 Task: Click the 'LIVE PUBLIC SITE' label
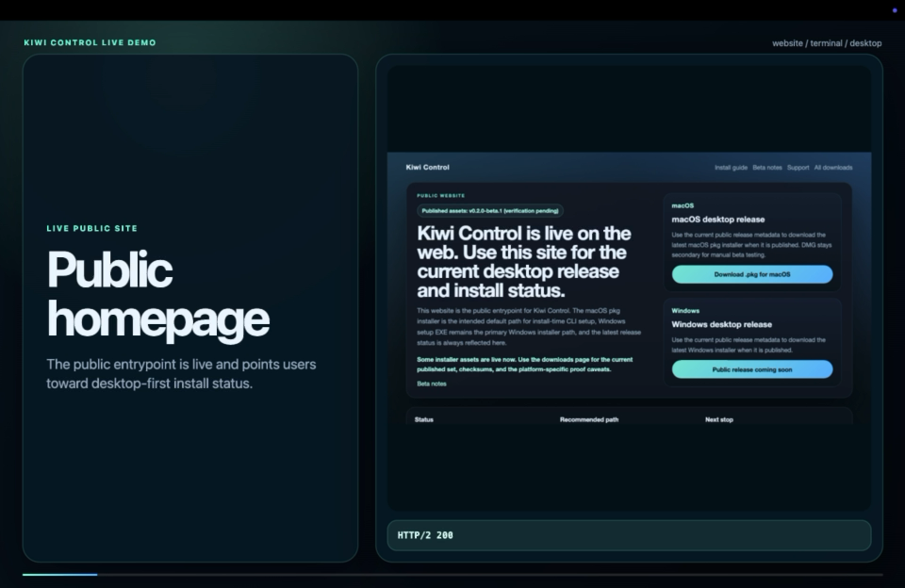pos(91,228)
